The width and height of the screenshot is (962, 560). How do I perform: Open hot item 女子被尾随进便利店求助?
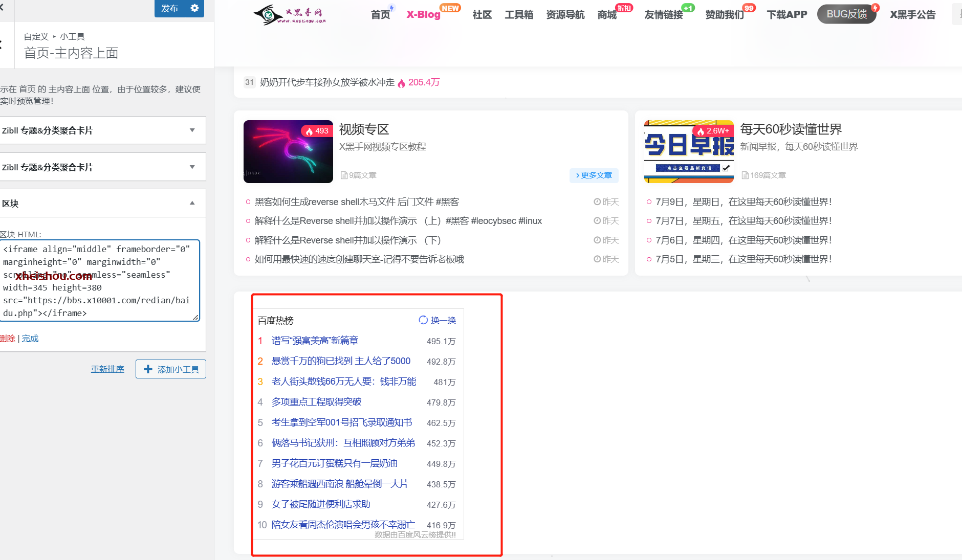point(321,504)
